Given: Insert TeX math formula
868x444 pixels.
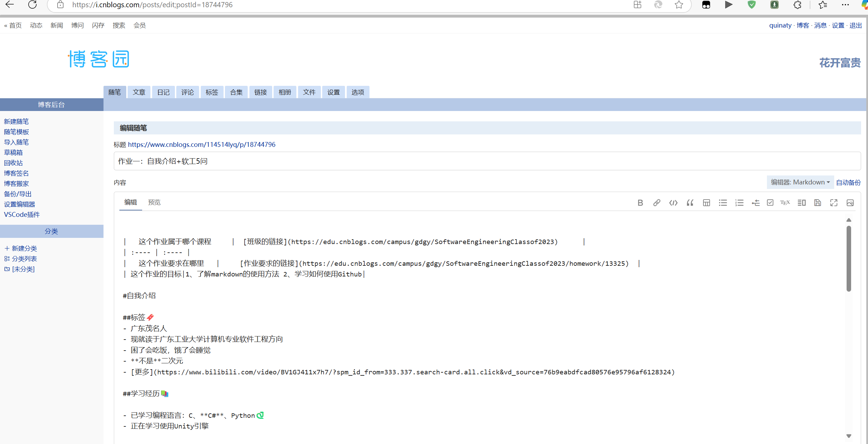Looking at the screenshot, I should pyautogui.click(x=785, y=203).
